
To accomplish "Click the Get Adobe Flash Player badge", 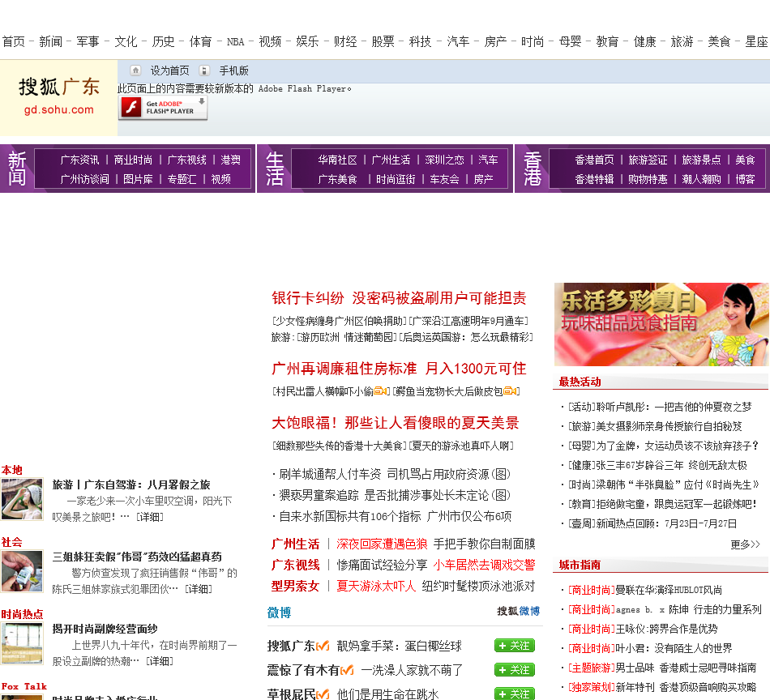I will (x=163, y=108).
